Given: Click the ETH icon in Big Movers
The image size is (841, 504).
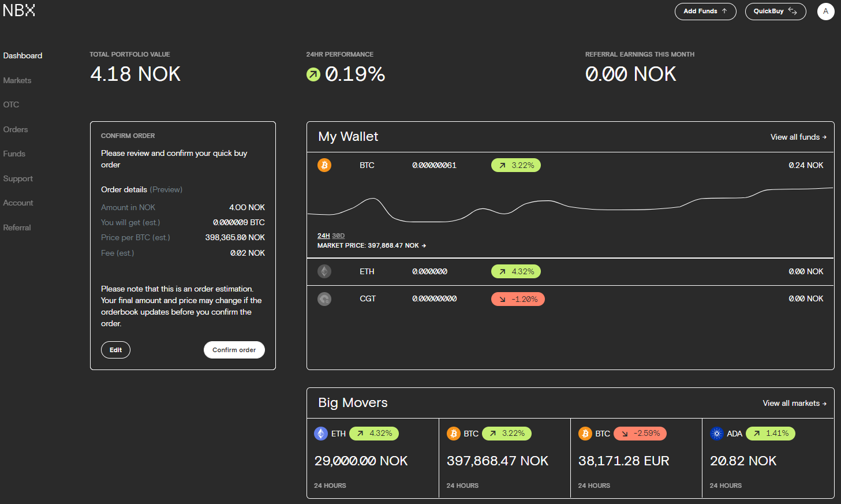Looking at the screenshot, I should pyautogui.click(x=321, y=434).
